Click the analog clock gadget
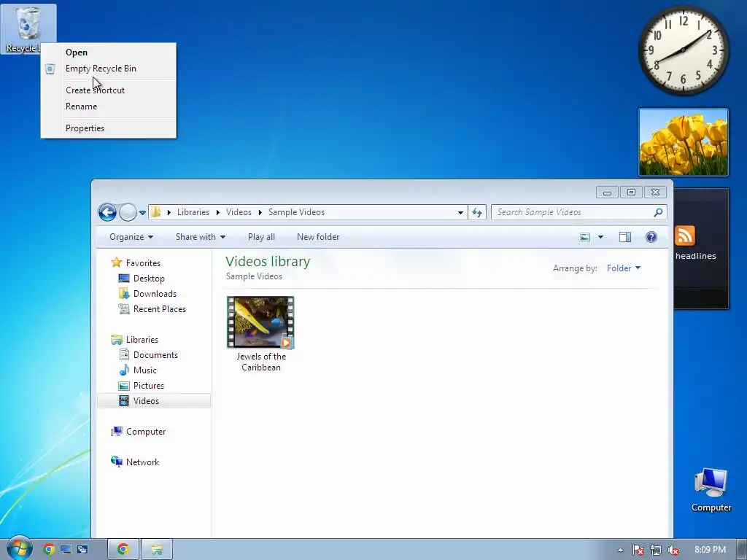Screen dimensions: 747x560 (x=683, y=50)
